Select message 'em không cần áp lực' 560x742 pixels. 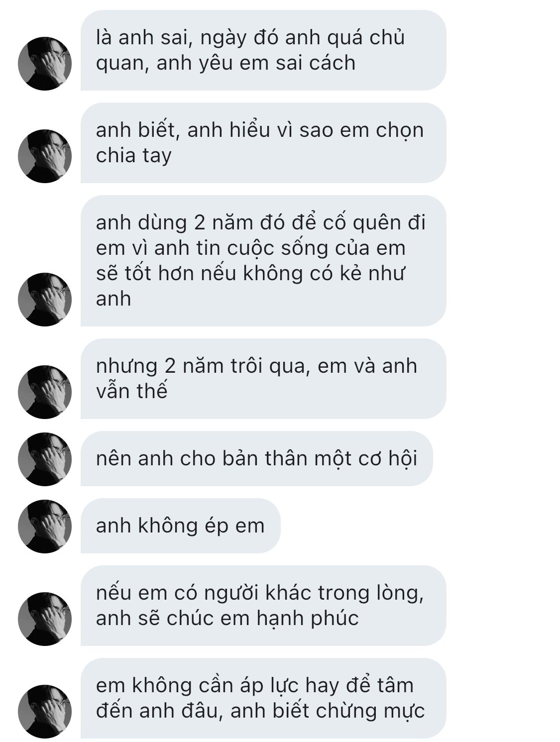[x=263, y=698]
